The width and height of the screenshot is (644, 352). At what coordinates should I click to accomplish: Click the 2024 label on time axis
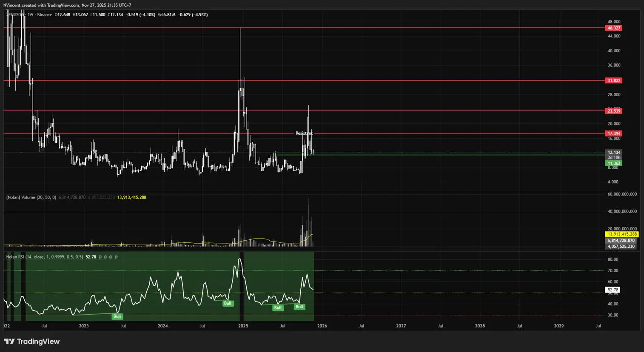pos(162,326)
